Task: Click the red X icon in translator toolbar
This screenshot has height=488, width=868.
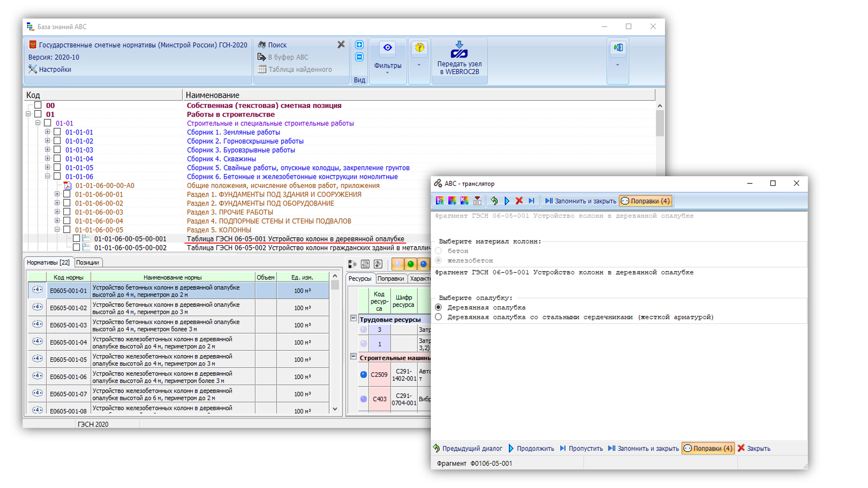Action: 519,201
